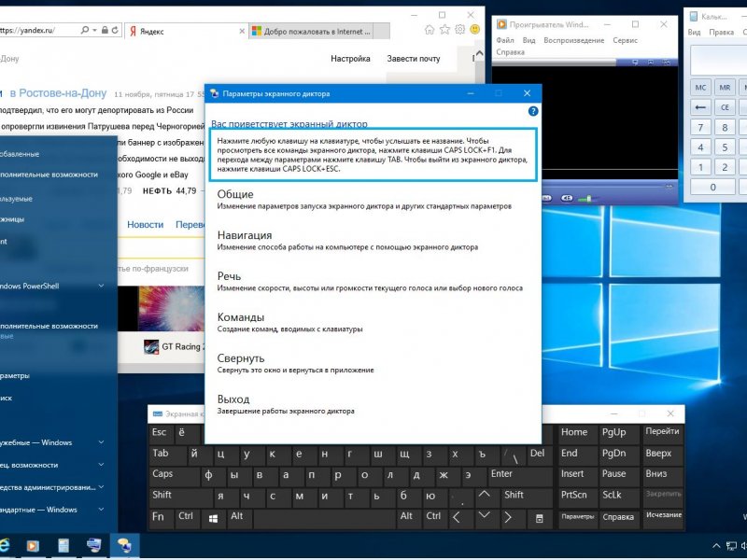Open the Воспроизведение menu in Media Player
Screen dimensions: 747x560
click(x=574, y=40)
